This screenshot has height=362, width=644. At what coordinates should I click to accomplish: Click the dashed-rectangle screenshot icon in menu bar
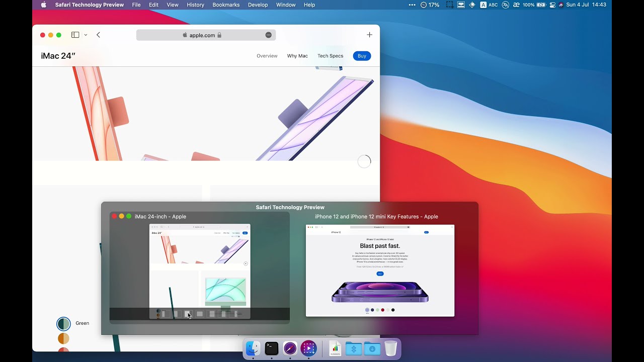[449, 5]
